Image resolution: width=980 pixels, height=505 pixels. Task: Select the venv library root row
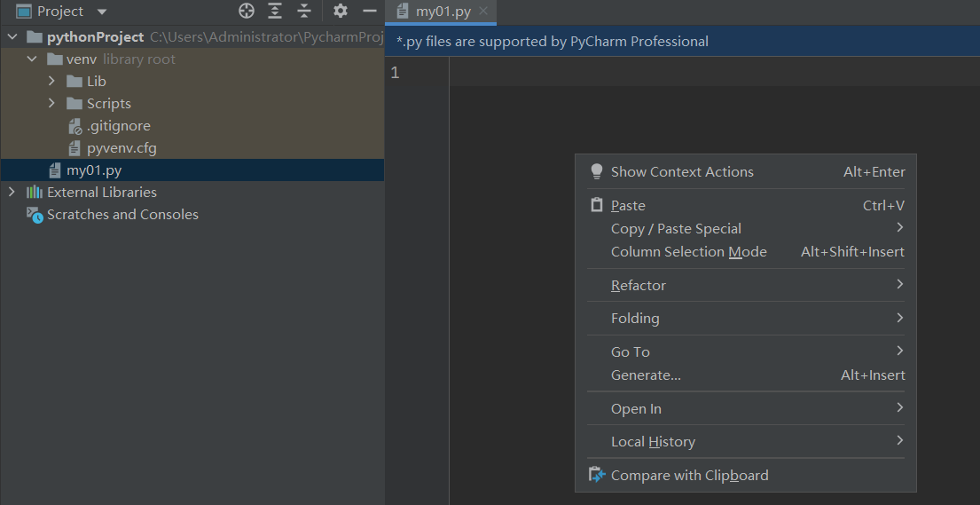click(x=192, y=59)
